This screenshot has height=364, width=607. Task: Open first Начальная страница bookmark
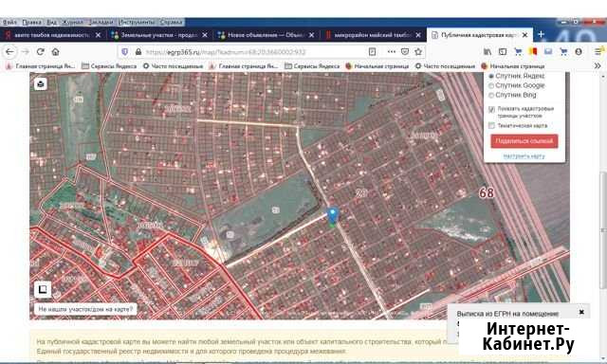[x=377, y=66]
